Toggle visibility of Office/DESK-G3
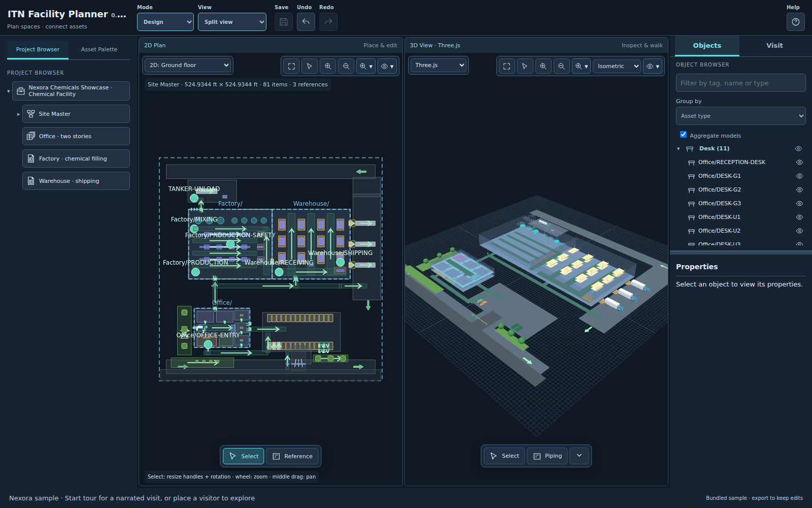Viewport: 812px width, 508px height. 799,204
